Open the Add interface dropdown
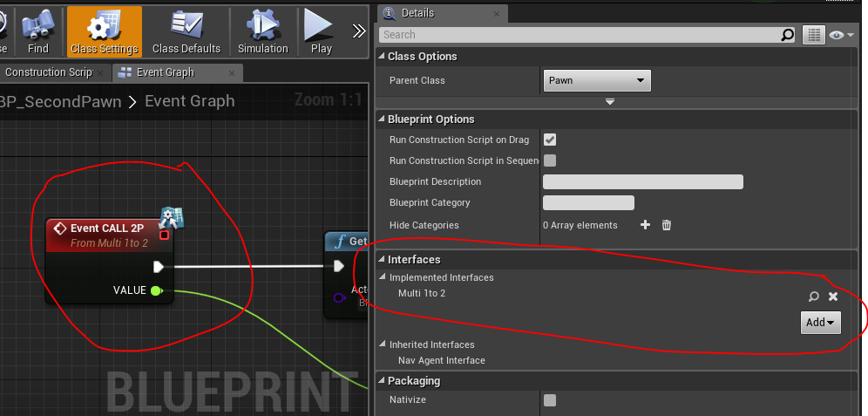The width and height of the screenshot is (868, 416). (x=820, y=323)
